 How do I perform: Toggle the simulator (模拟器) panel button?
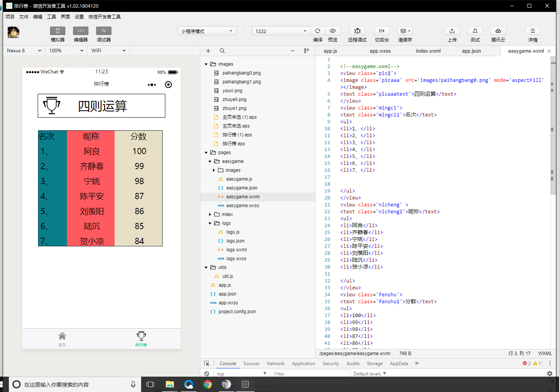58,31
